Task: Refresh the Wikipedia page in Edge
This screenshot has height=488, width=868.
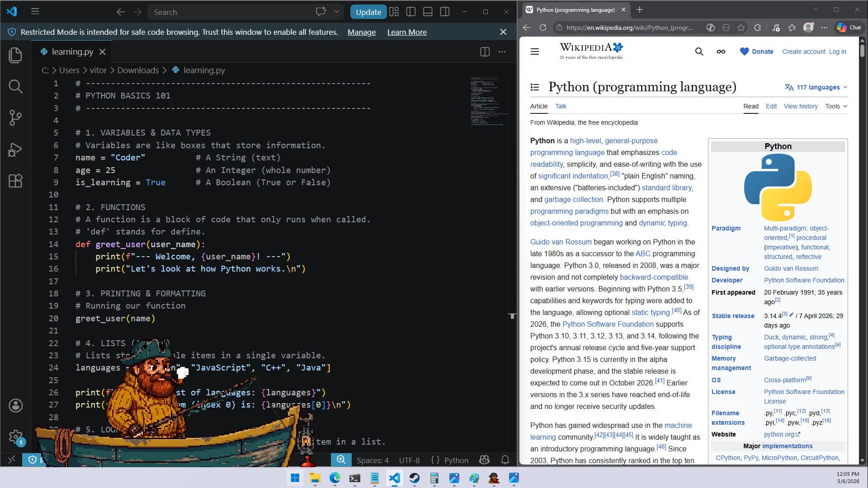Action: click(543, 28)
